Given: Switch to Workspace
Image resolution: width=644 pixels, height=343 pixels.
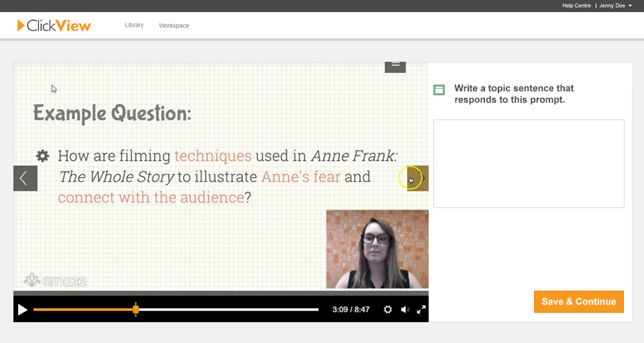Looking at the screenshot, I should click(x=174, y=26).
